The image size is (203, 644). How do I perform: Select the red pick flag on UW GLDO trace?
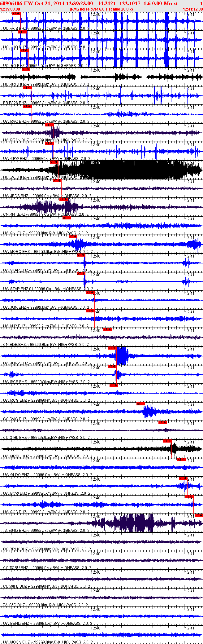182,460
